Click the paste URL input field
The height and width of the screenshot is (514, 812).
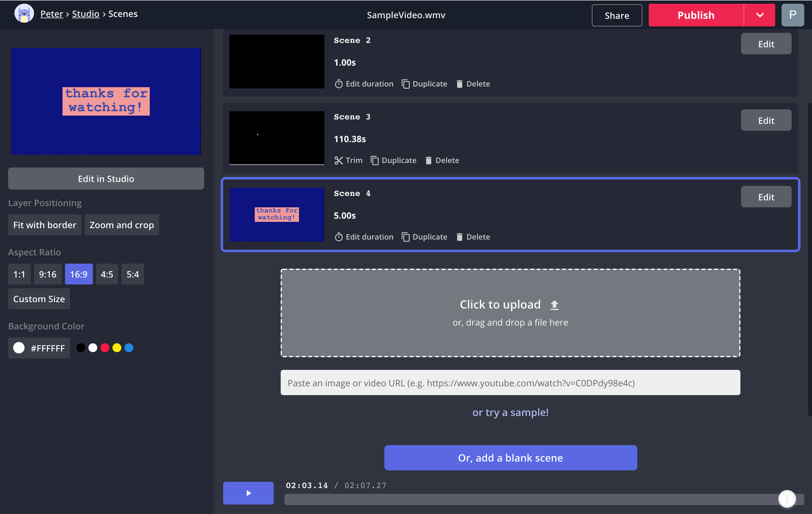click(x=510, y=383)
